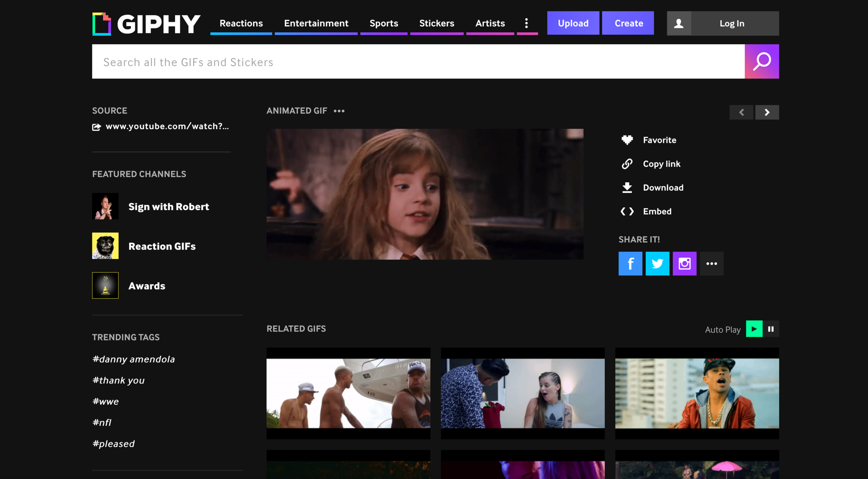
Task: Click the Upload button
Action: click(x=573, y=23)
